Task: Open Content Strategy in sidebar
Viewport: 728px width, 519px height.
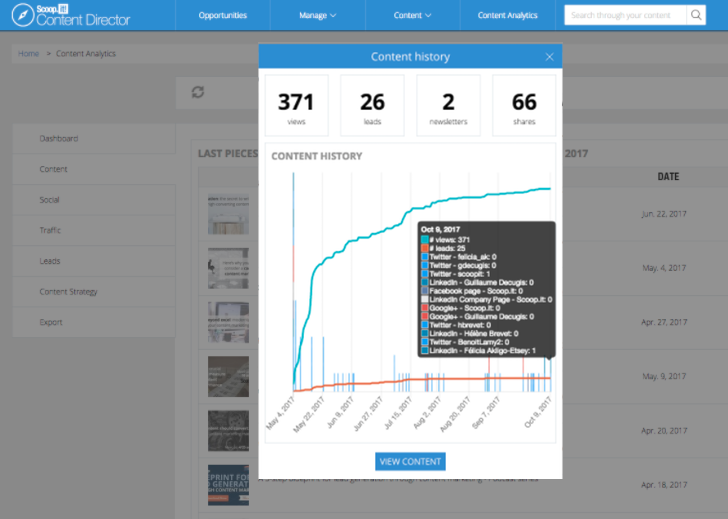Action: tap(68, 292)
